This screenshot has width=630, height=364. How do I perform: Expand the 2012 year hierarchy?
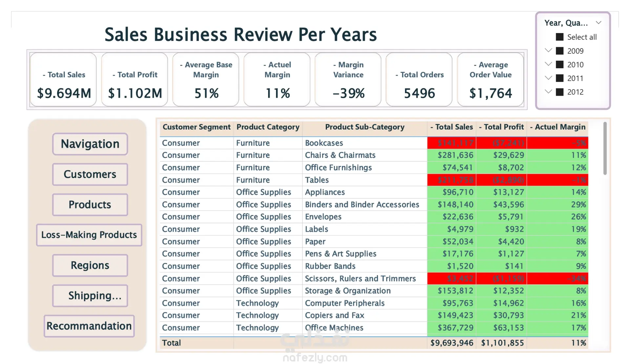[548, 91]
